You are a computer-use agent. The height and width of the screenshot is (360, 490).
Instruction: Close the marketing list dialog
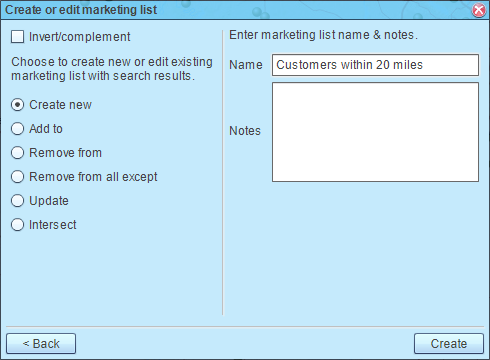pos(478,10)
